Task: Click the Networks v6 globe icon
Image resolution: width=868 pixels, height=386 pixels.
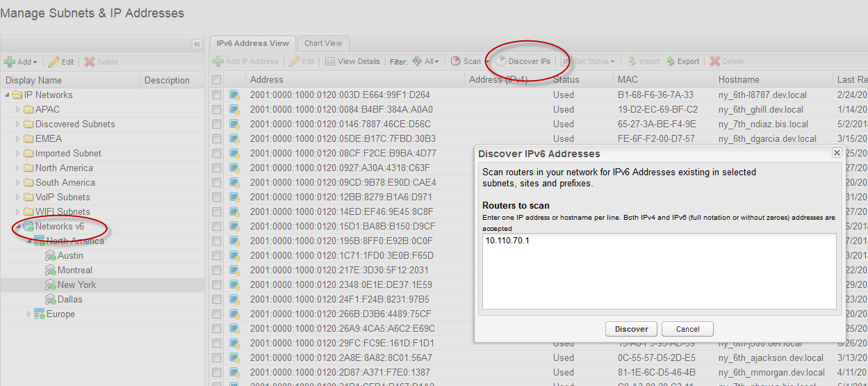Action: click(28, 226)
